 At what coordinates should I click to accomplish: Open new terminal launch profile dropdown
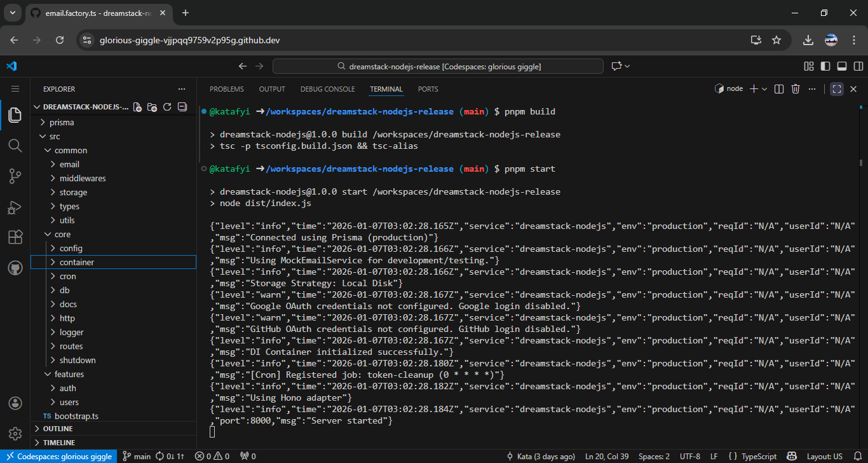(764, 89)
